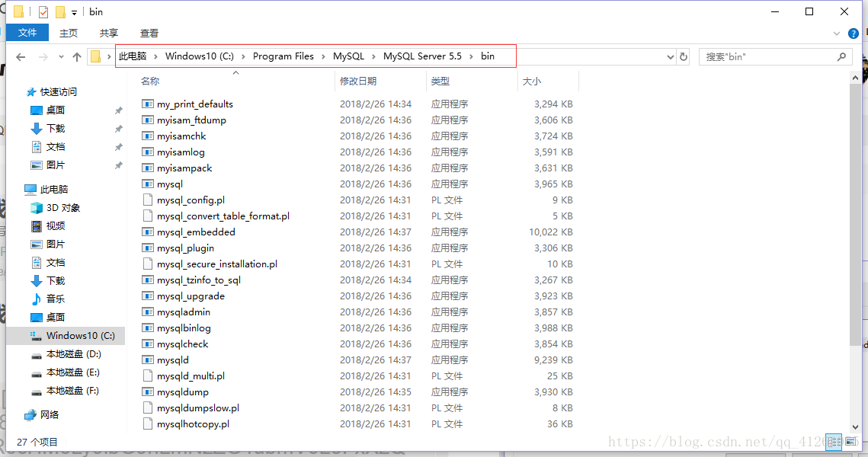This screenshot has width=868, height=457.
Task: Click MySQL in the address breadcrumb
Action: (x=349, y=56)
